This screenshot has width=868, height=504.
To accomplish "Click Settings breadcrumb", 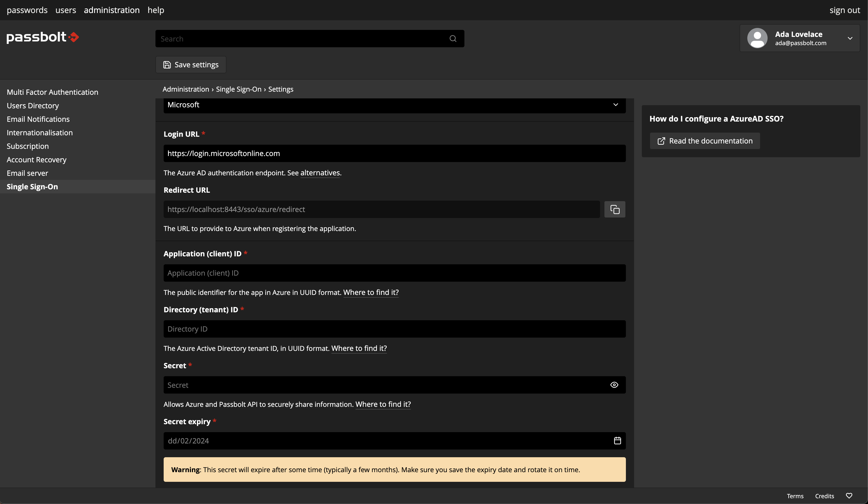I will tap(281, 89).
